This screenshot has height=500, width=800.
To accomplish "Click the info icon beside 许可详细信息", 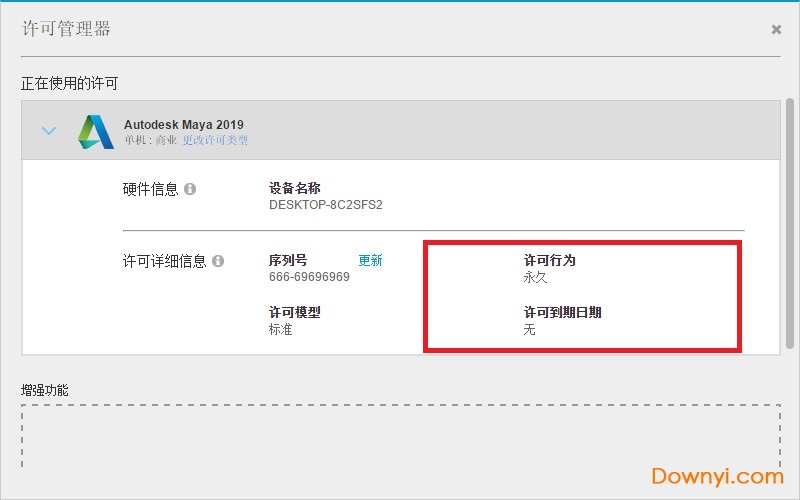I will [218, 261].
